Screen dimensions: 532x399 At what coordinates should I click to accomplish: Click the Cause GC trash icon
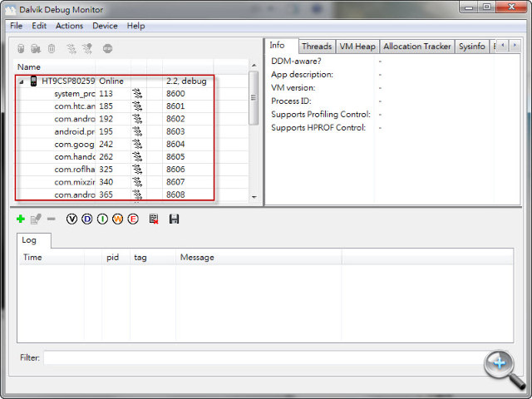tap(52, 49)
